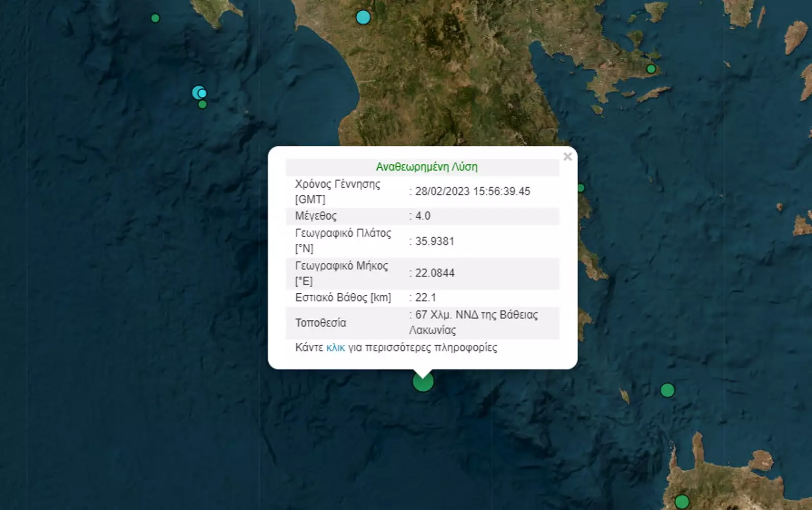Click the green marker on Crete at bottom right
812x510 pixels.
(x=682, y=502)
